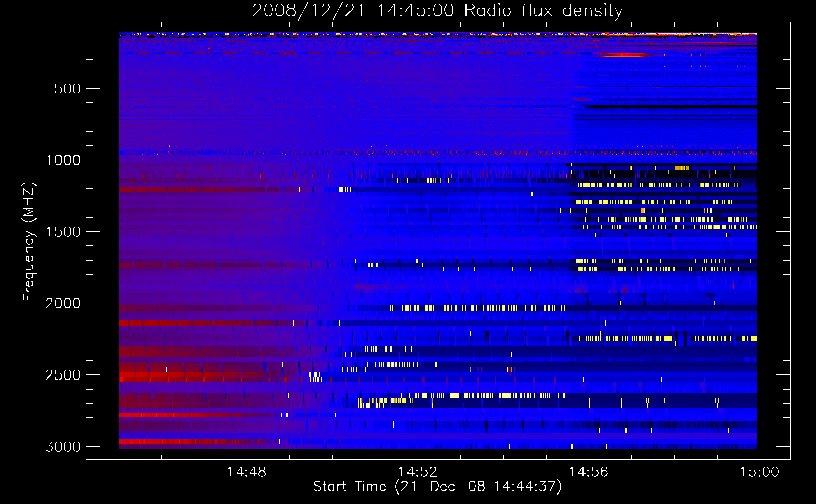Click the 14:48 time tick label
The image size is (816, 504).
pyautogui.click(x=247, y=472)
